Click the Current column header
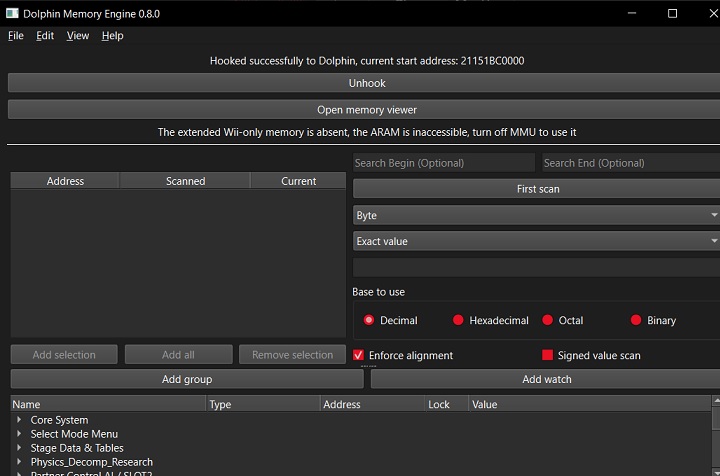This screenshot has width=720, height=476. click(298, 181)
